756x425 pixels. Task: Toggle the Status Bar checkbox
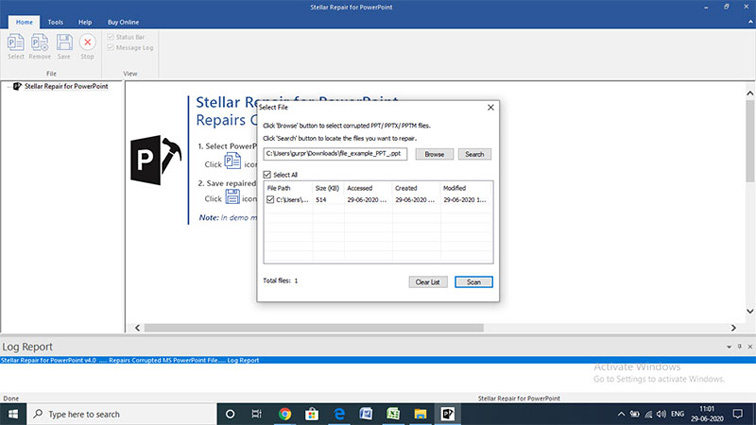(x=111, y=37)
